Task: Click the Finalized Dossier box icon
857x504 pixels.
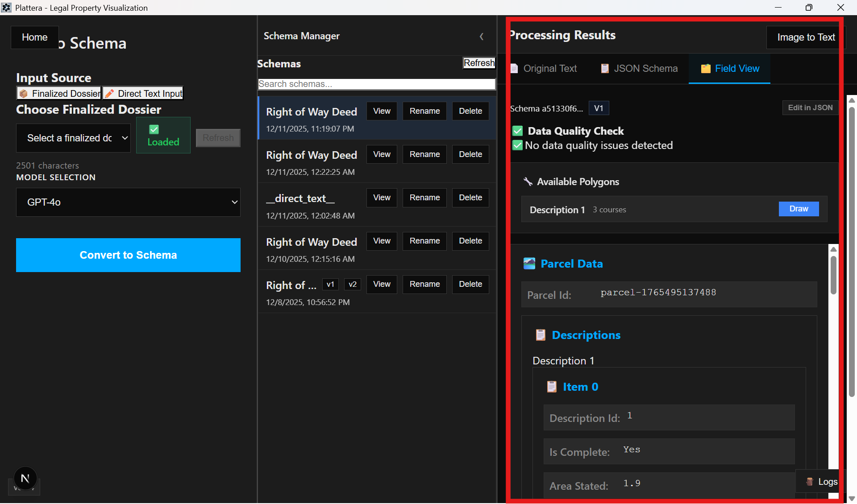Action: point(24,93)
